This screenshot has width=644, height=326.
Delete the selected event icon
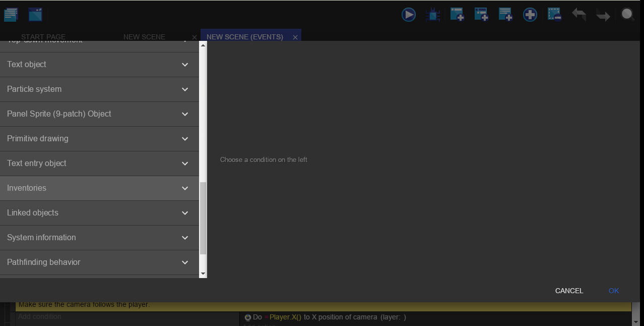pyautogui.click(x=554, y=15)
